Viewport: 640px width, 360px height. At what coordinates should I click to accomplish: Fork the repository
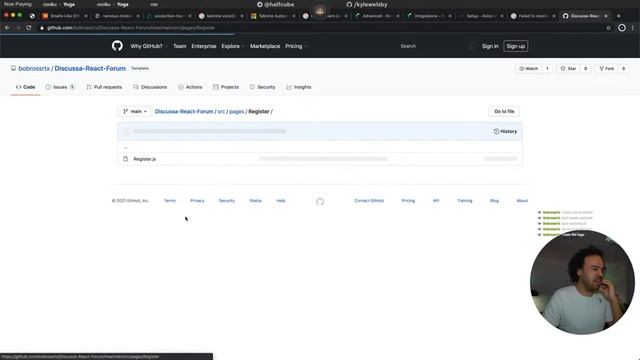point(607,69)
